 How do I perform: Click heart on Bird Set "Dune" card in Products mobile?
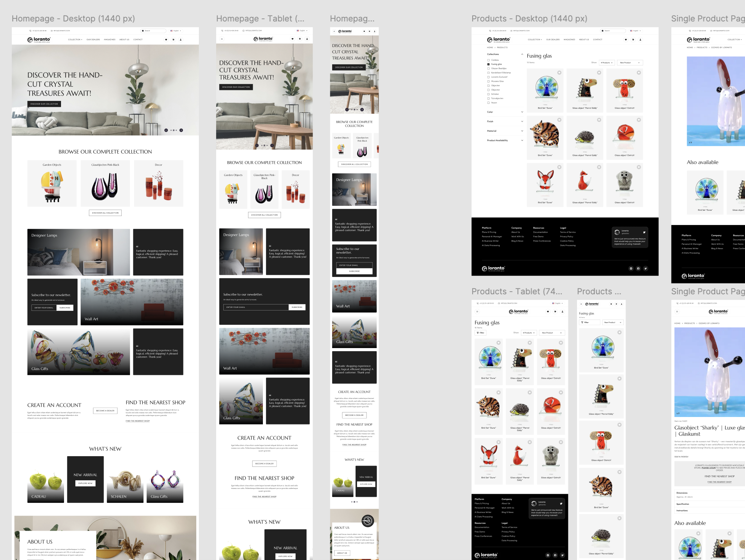click(620, 332)
